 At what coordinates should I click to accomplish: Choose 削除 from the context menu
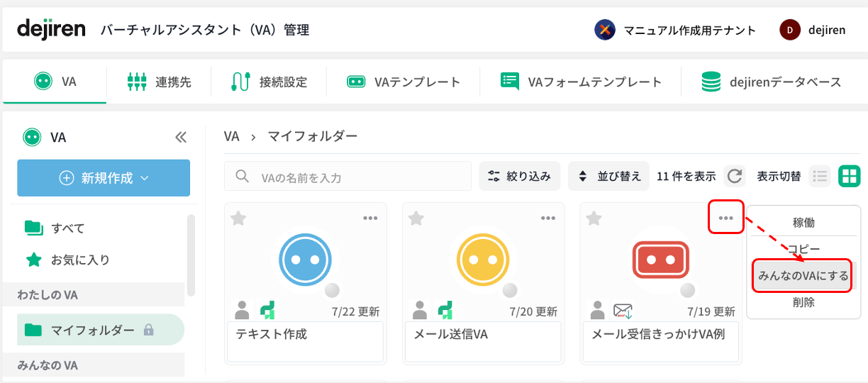tap(803, 303)
